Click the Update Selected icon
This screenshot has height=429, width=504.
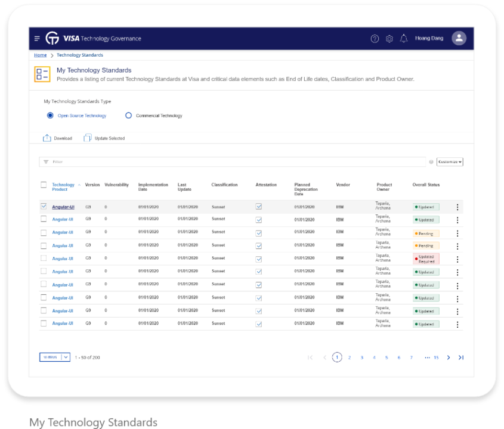[88, 138]
